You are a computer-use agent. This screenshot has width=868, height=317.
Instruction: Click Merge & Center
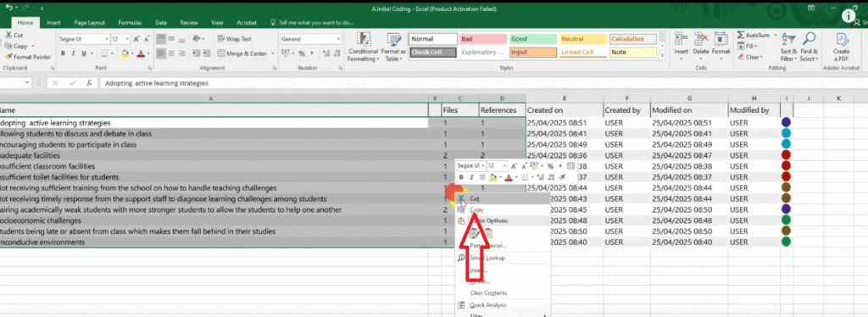pyautogui.click(x=242, y=53)
